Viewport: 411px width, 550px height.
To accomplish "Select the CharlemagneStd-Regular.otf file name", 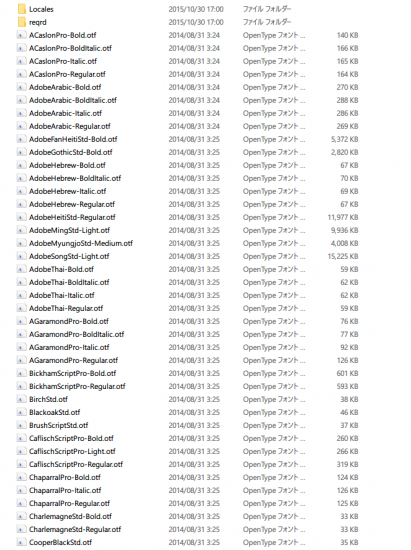I will coord(75,529).
